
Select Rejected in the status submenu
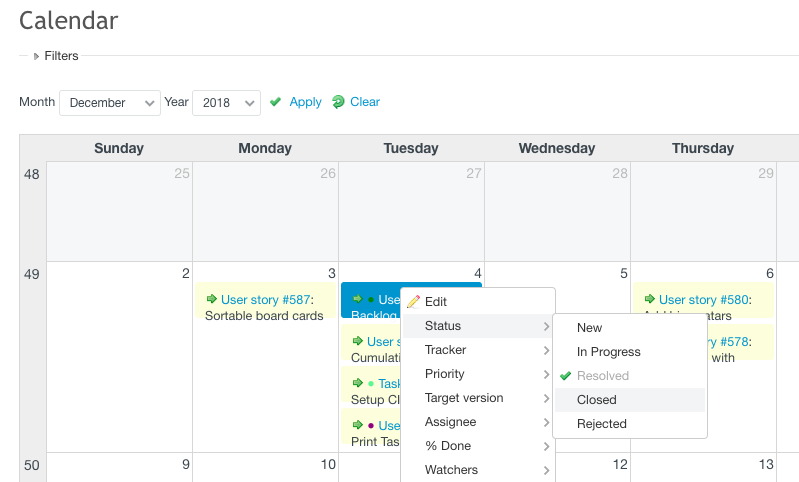601,424
